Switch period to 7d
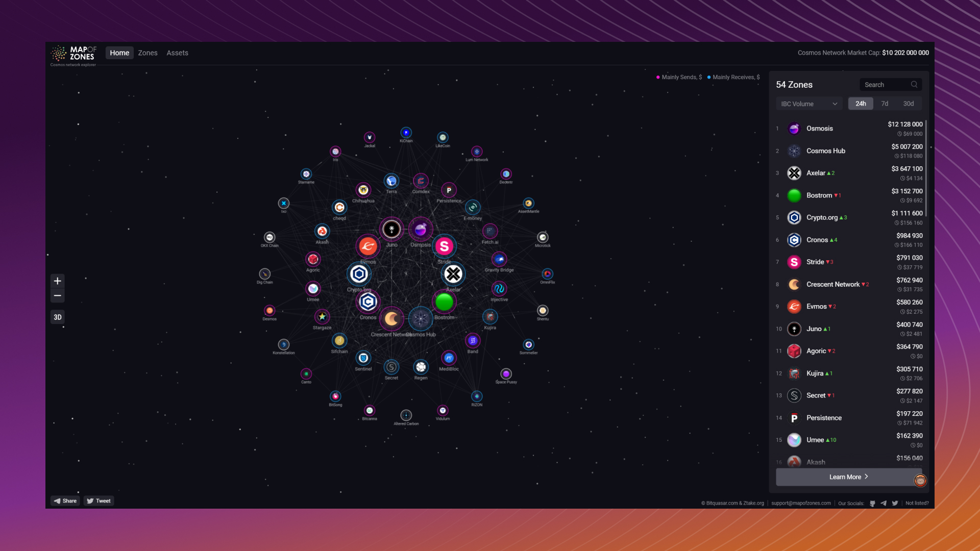Image resolution: width=980 pixels, height=551 pixels. (x=885, y=104)
